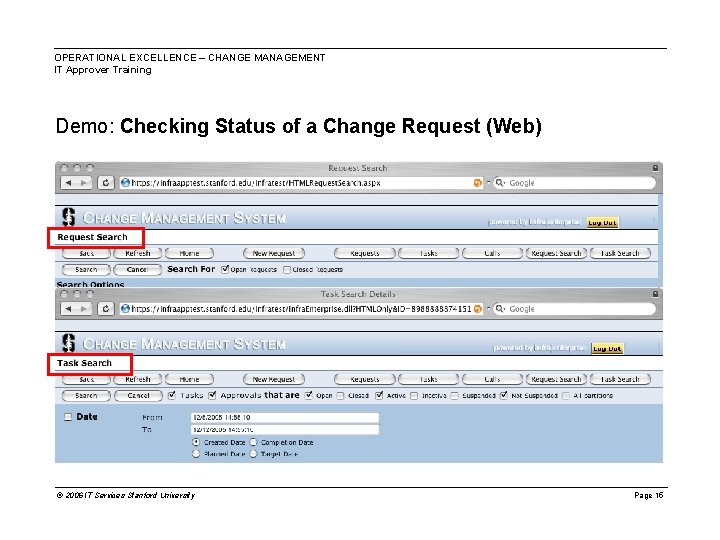Click back arrow in Request Search browser
Screen dimensions: 720x540
(68, 183)
